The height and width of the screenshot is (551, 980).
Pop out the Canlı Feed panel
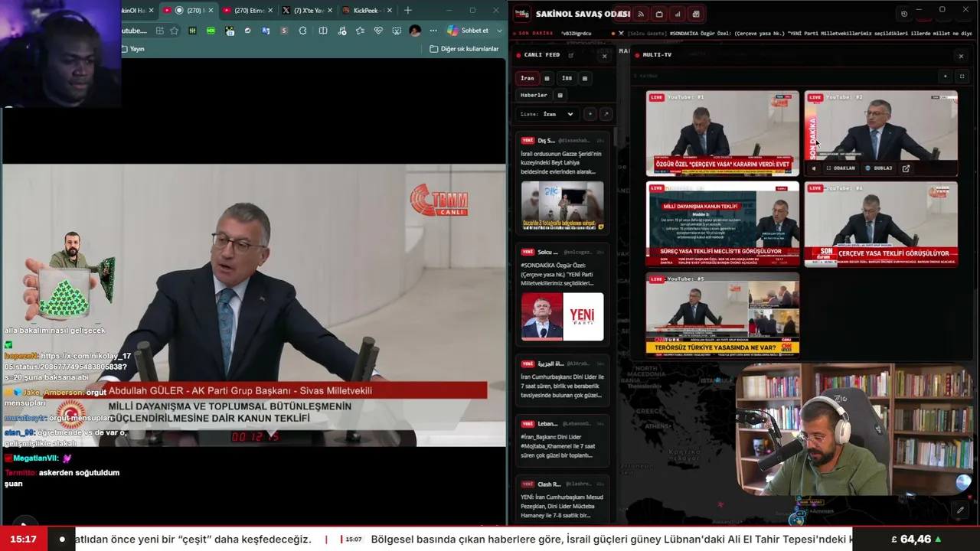click(570, 55)
